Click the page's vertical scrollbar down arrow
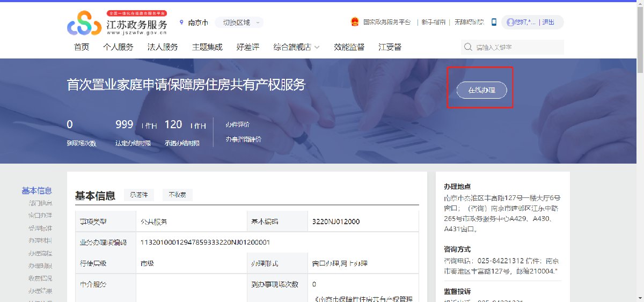This screenshot has height=302, width=644. pos(640,298)
